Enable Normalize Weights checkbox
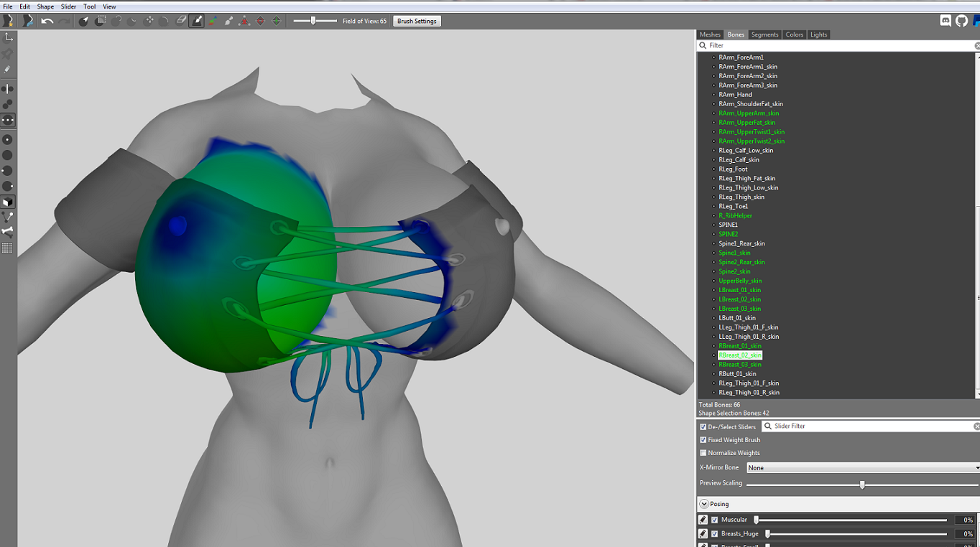 click(703, 453)
